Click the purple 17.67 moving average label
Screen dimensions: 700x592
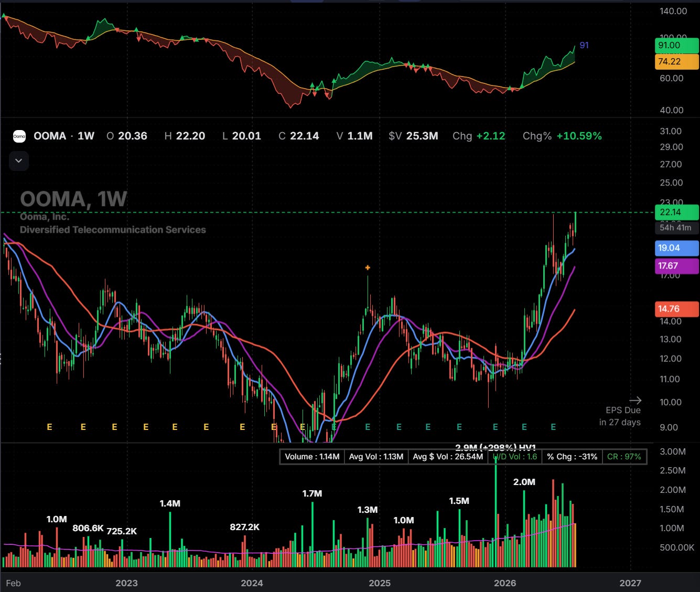(676, 266)
